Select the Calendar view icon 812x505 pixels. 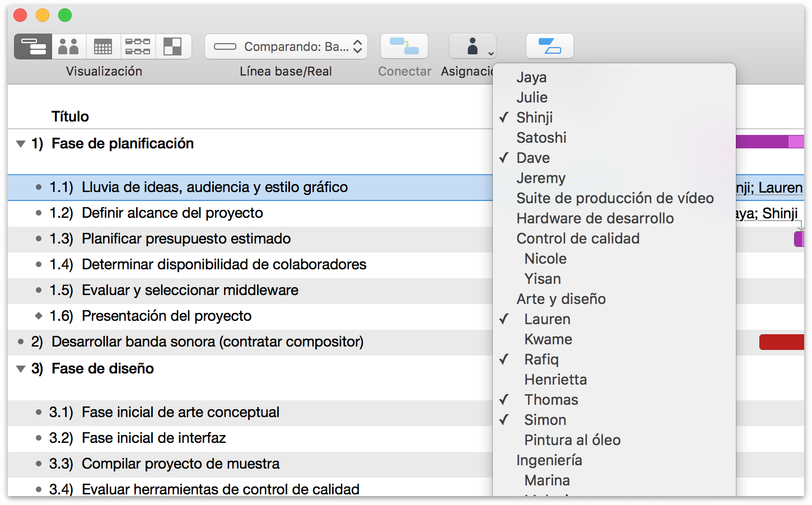(103, 46)
